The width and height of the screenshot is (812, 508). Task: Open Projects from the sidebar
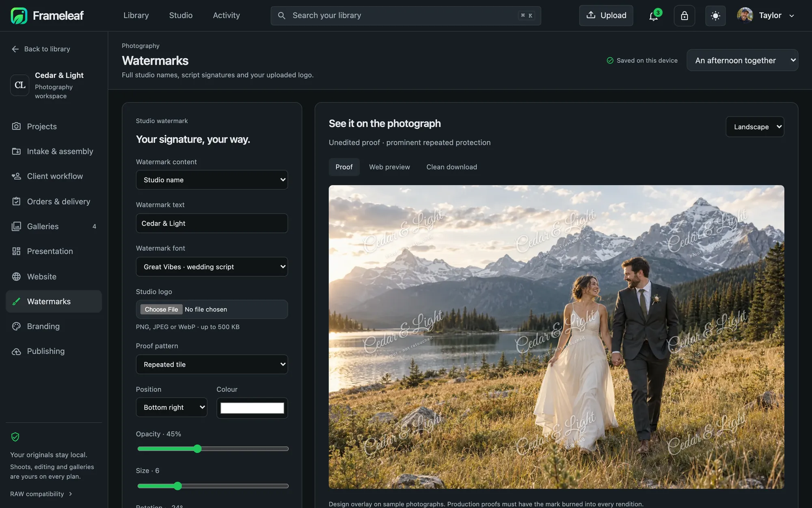[54, 126]
